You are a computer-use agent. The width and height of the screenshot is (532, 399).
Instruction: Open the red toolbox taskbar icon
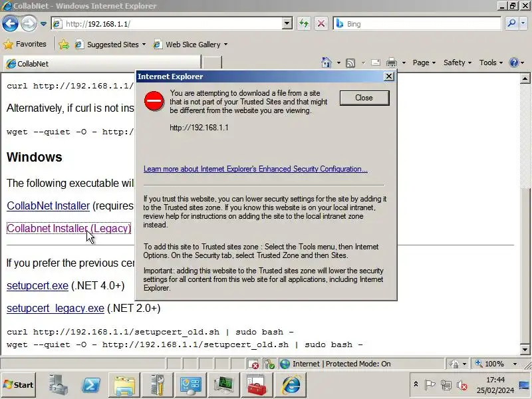click(x=257, y=385)
